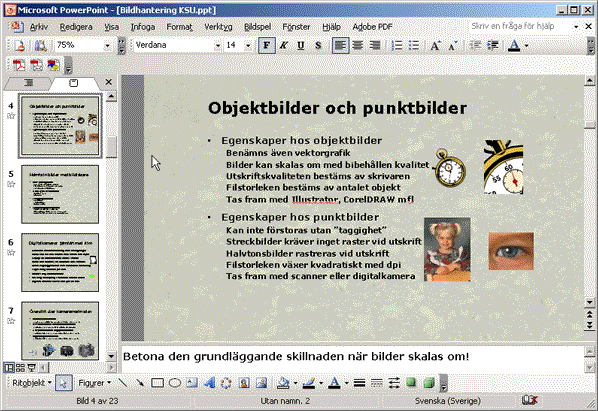Switch to slide sorter view

(x=20, y=368)
